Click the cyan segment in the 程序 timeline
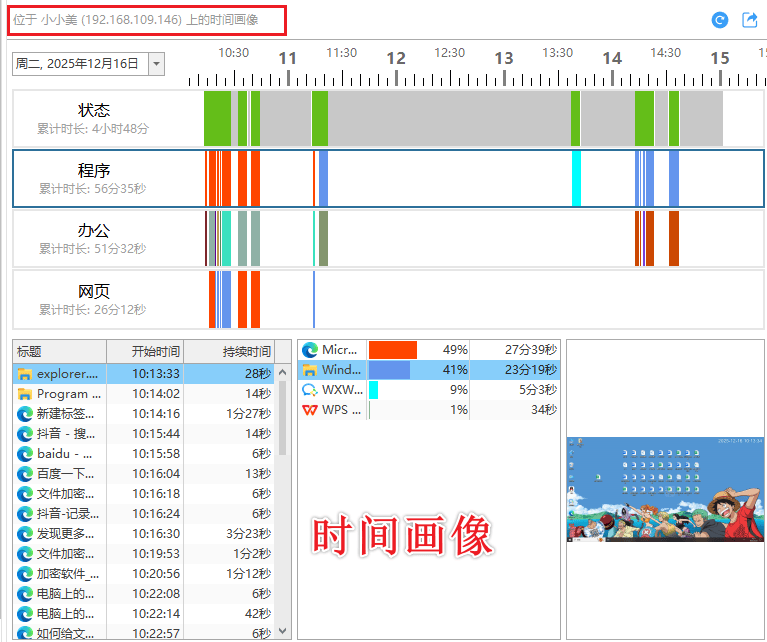 point(576,178)
